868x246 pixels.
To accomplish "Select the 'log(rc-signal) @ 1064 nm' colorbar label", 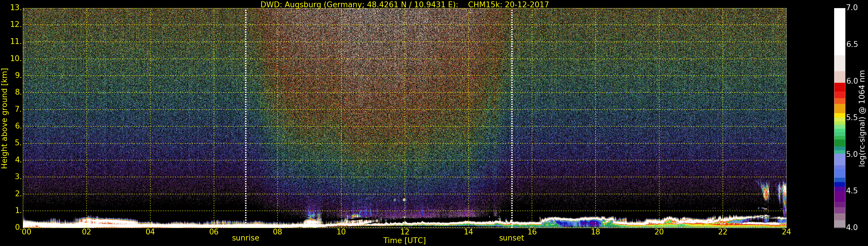I will [x=862, y=118].
